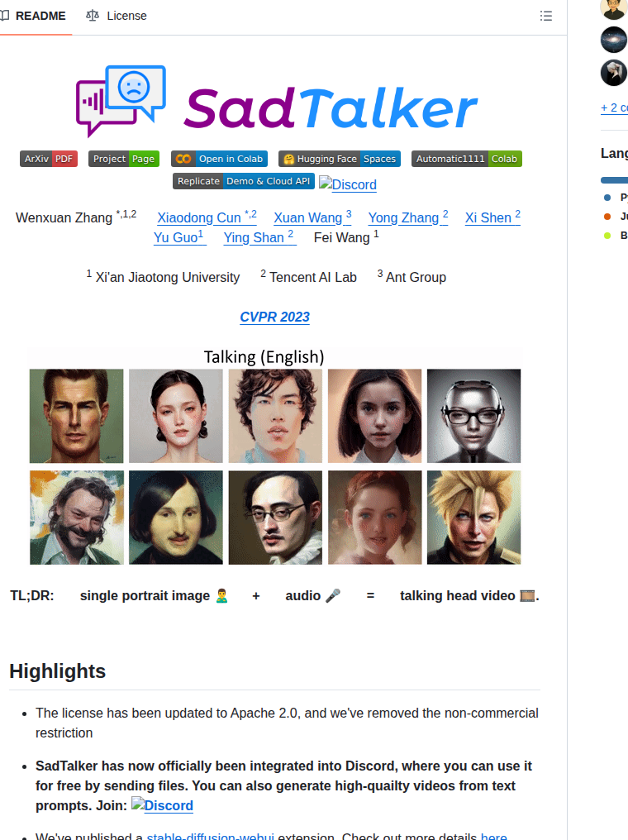Select the green-dot language entry

pos(615,235)
